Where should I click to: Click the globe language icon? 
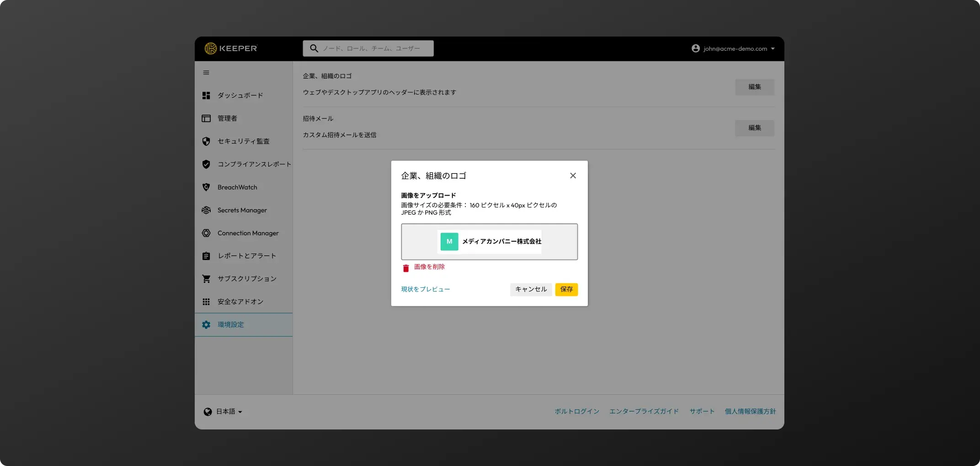[x=208, y=412]
